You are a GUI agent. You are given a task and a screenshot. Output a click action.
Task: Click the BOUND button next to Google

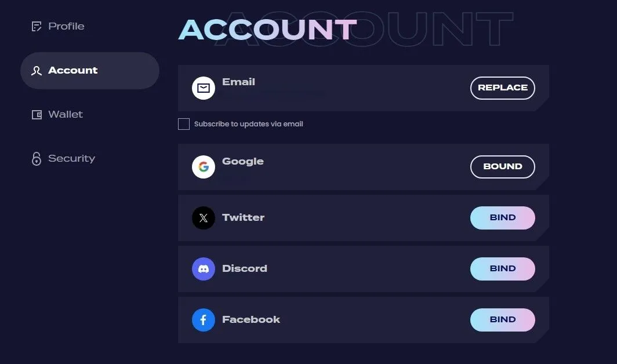tap(502, 166)
